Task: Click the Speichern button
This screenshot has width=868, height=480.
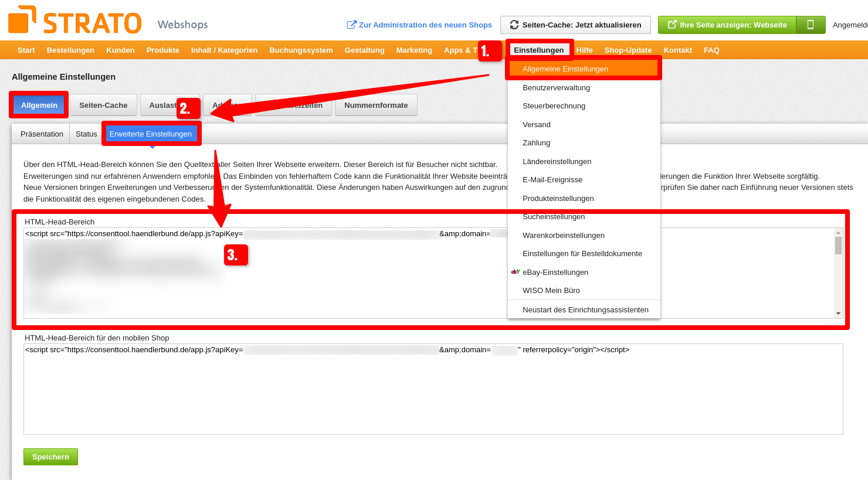Action: tap(50, 456)
